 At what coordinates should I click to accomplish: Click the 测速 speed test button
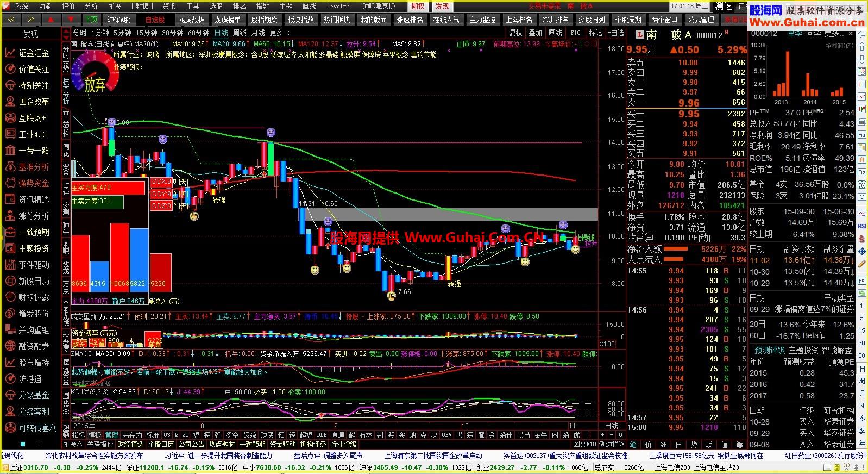coord(724,6)
